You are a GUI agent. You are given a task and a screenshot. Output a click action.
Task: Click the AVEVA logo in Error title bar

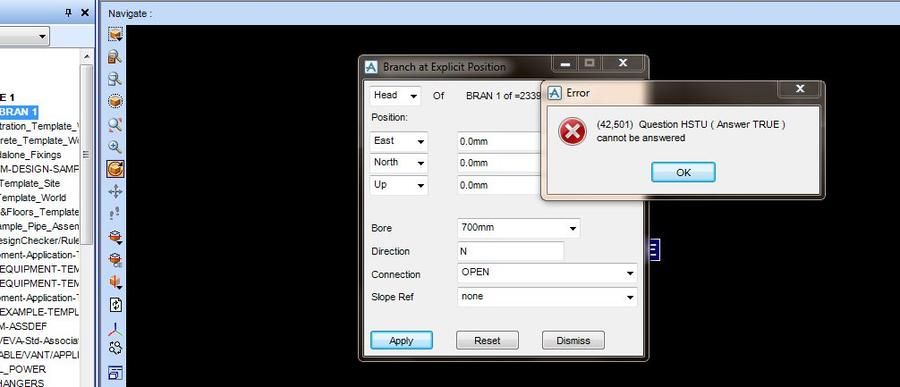[x=554, y=92]
